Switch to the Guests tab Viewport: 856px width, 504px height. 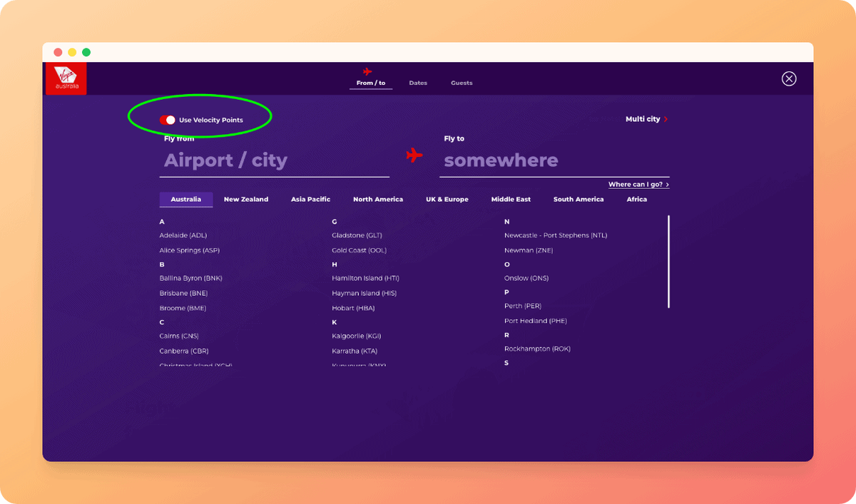(x=462, y=83)
